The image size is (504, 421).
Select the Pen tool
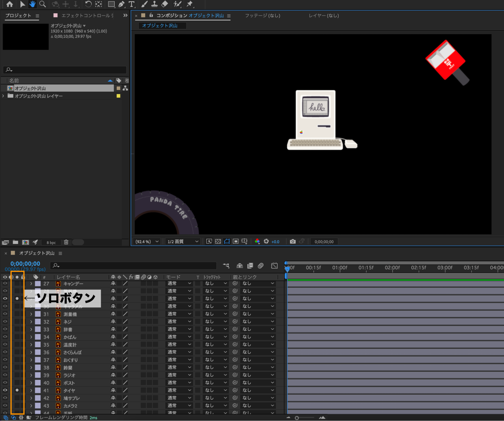tap(121, 4)
